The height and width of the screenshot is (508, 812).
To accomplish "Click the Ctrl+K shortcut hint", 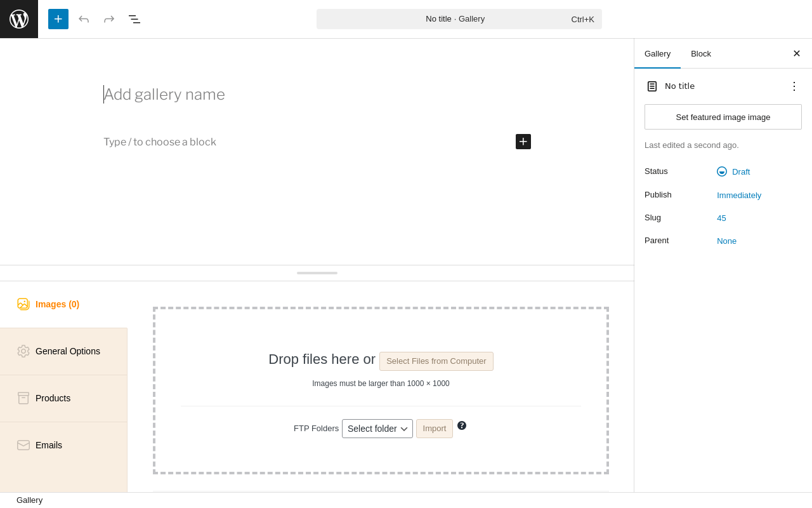I will [x=582, y=19].
